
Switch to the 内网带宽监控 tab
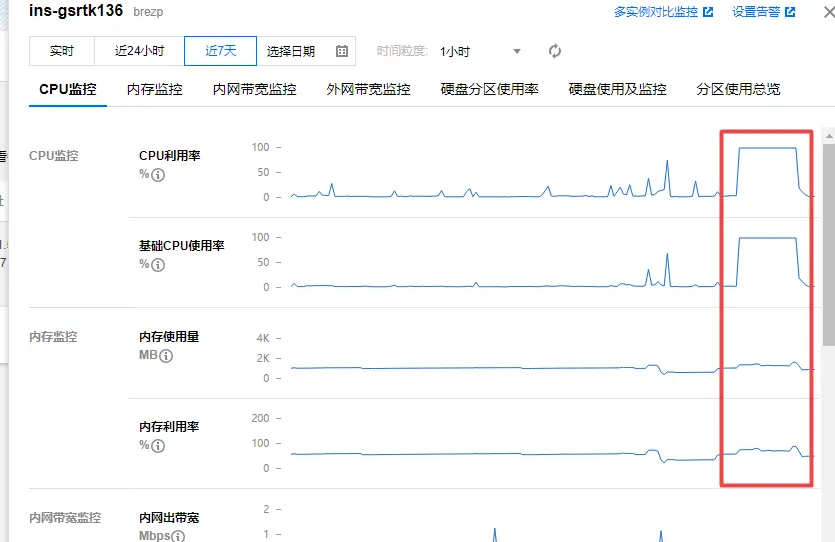(x=255, y=89)
